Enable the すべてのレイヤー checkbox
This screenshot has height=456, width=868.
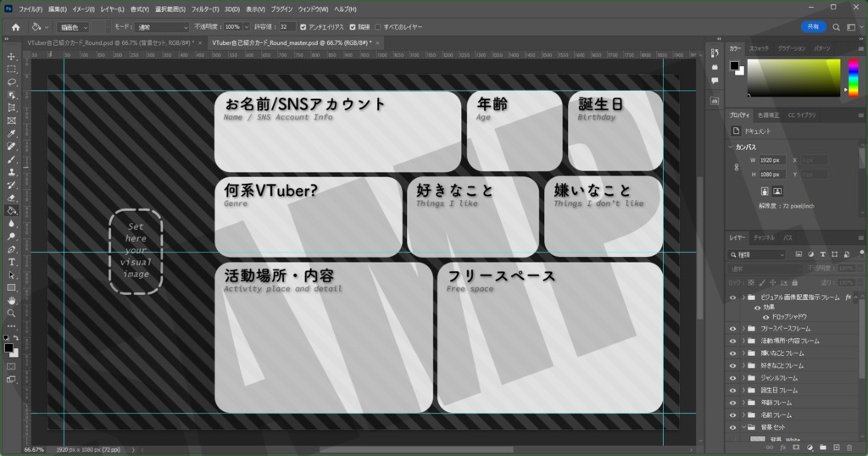(378, 27)
